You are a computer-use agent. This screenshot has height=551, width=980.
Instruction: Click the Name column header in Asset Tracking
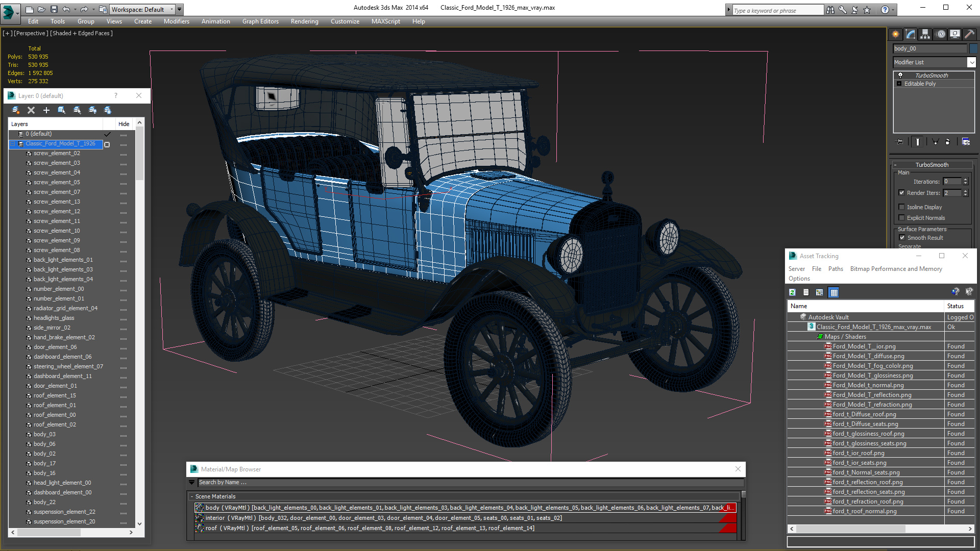pos(866,306)
